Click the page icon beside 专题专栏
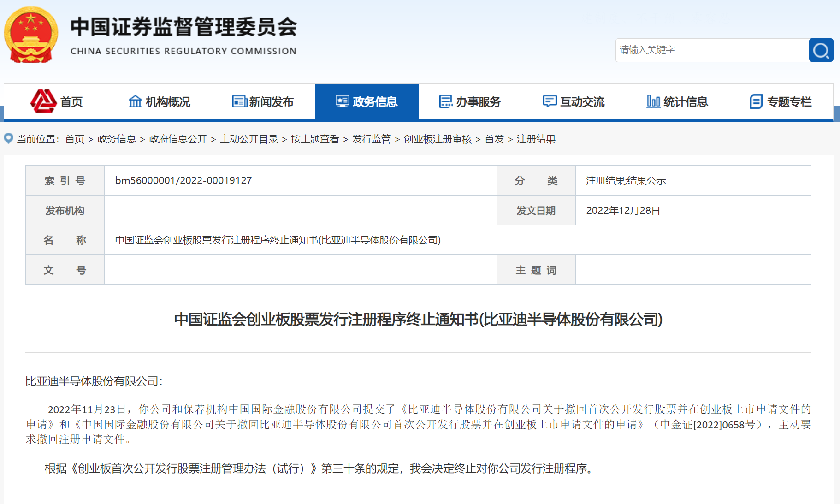Viewport: 840px width, 504px height. click(x=756, y=101)
